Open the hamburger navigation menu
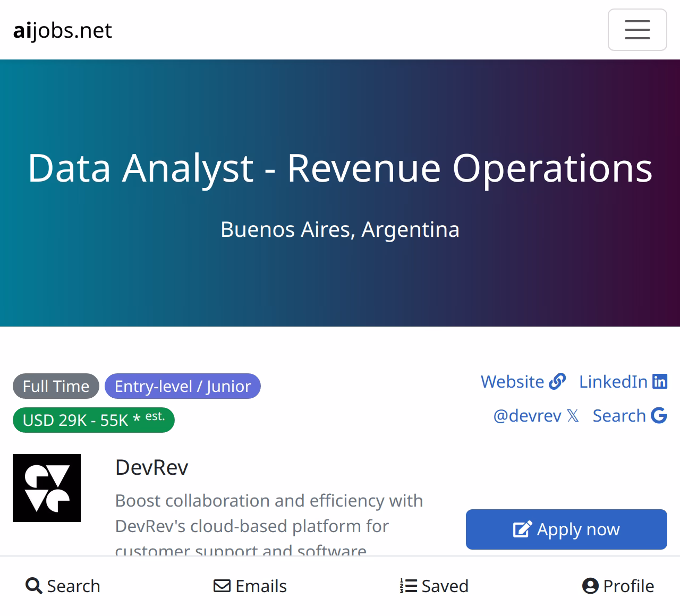Viewport: 680px width, 616px height. tap(637, 30)
